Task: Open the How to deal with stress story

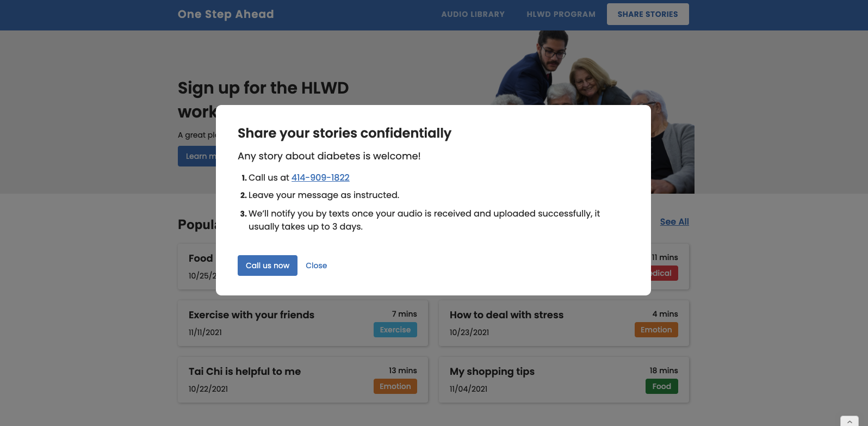Action: (506, 315)
